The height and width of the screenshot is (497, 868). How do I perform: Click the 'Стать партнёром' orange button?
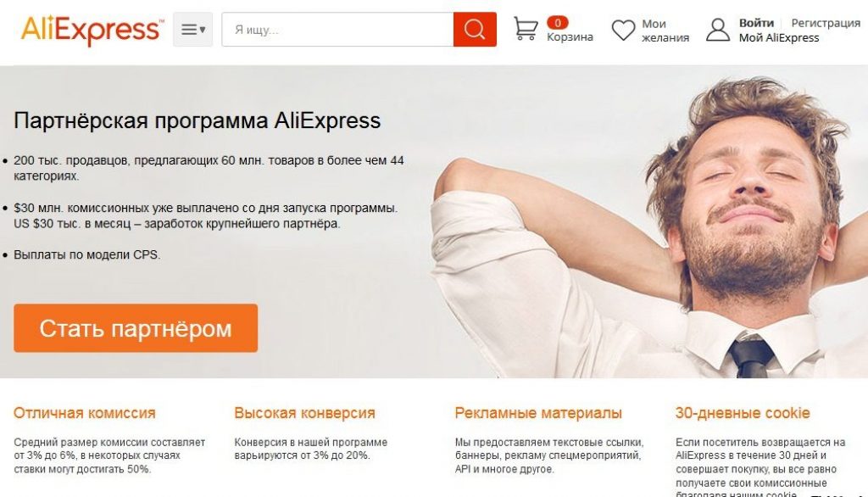click(x=136, y=328)
